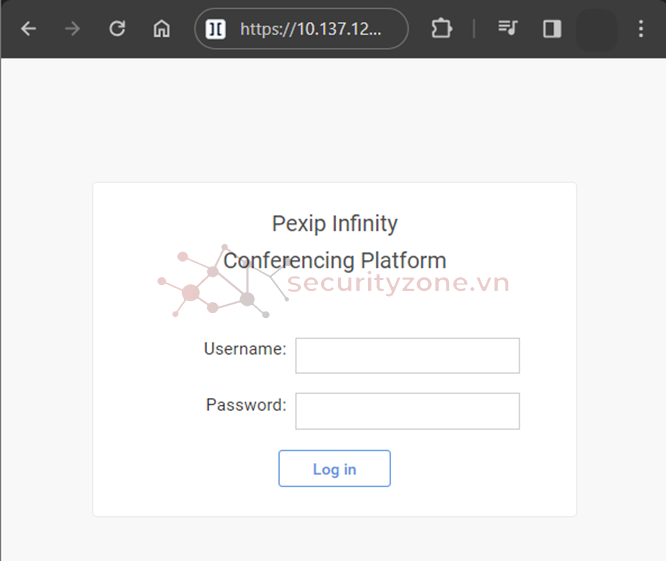Focus the Password input field
This screenshot has width=666, height=561.
[407, 411]
